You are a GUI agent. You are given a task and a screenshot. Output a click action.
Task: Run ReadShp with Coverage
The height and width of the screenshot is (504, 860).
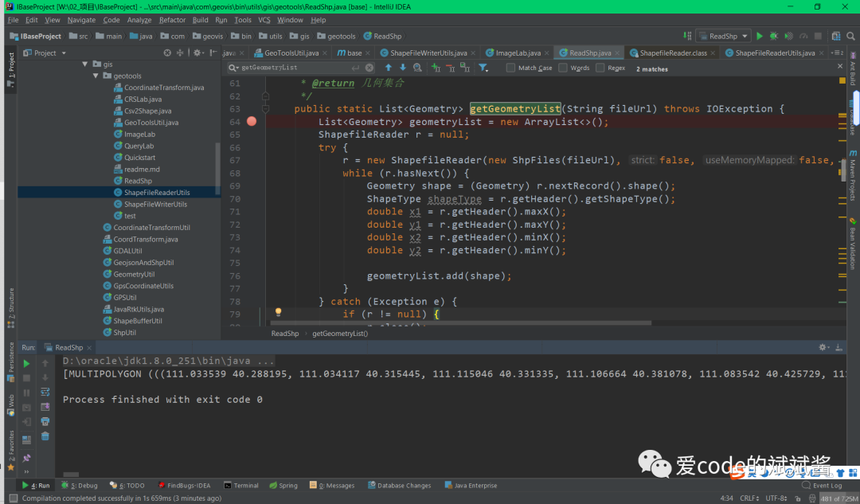pyautogui.click(x=788, y=36)
